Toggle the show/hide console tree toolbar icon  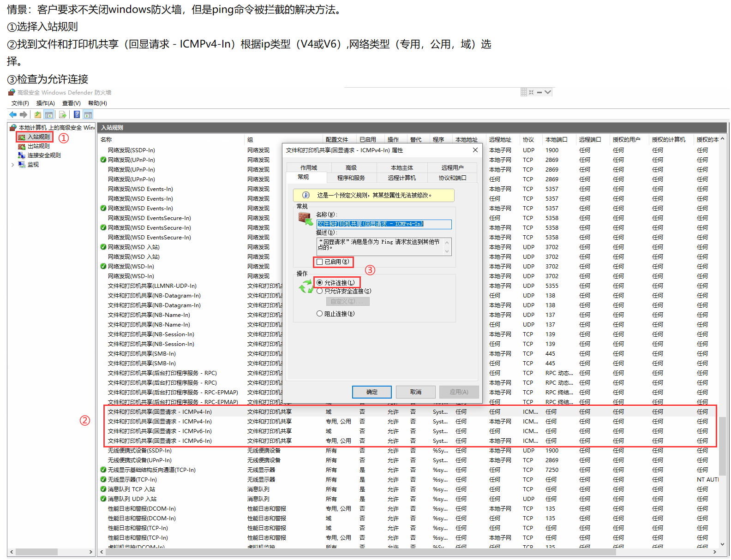(49, 114)
